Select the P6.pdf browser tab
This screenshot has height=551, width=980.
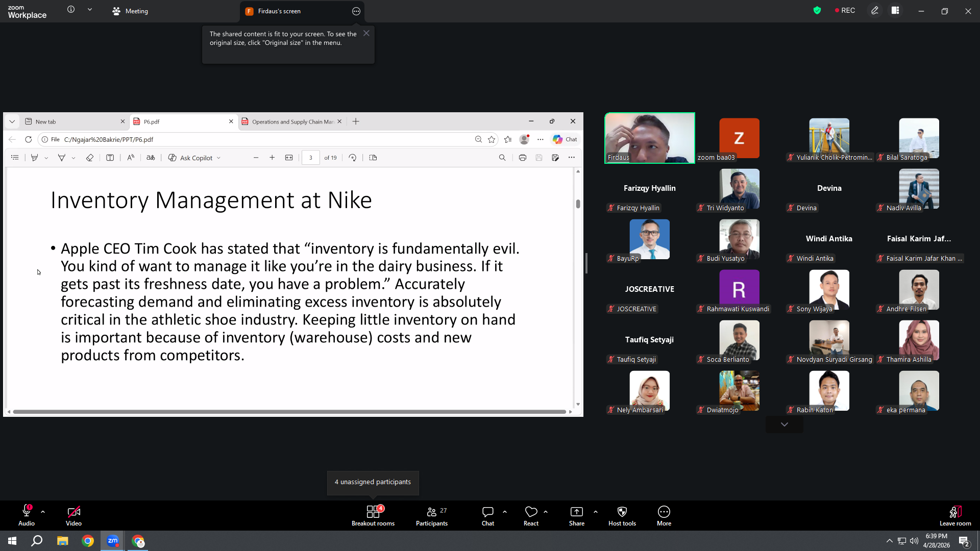[183, 121]
